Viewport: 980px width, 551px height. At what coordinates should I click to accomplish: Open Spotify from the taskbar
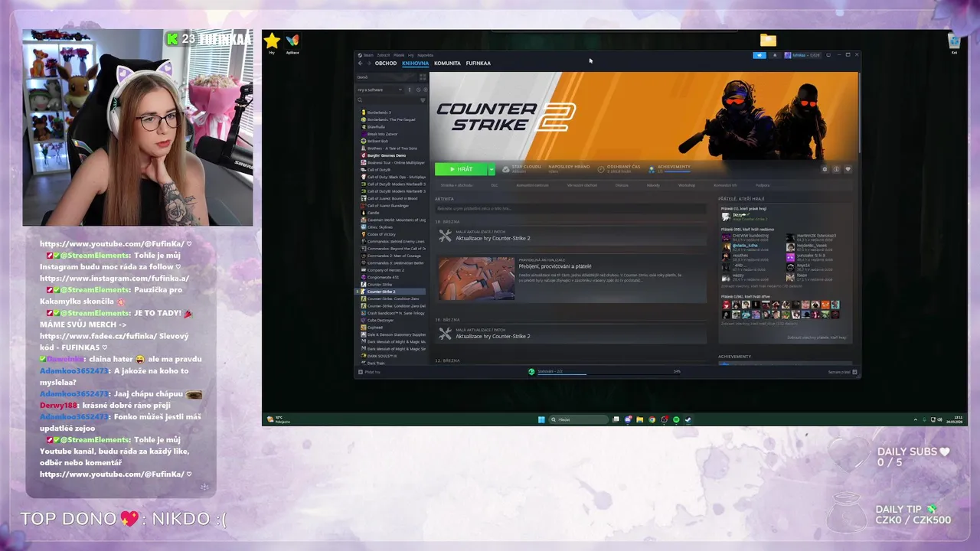pyautogui.click(x=676, y=419)
